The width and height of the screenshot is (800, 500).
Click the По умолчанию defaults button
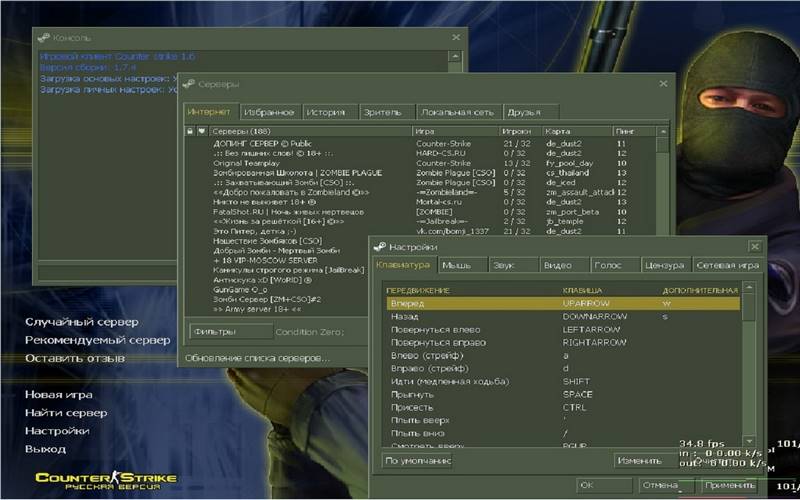(x=418, y=461)
